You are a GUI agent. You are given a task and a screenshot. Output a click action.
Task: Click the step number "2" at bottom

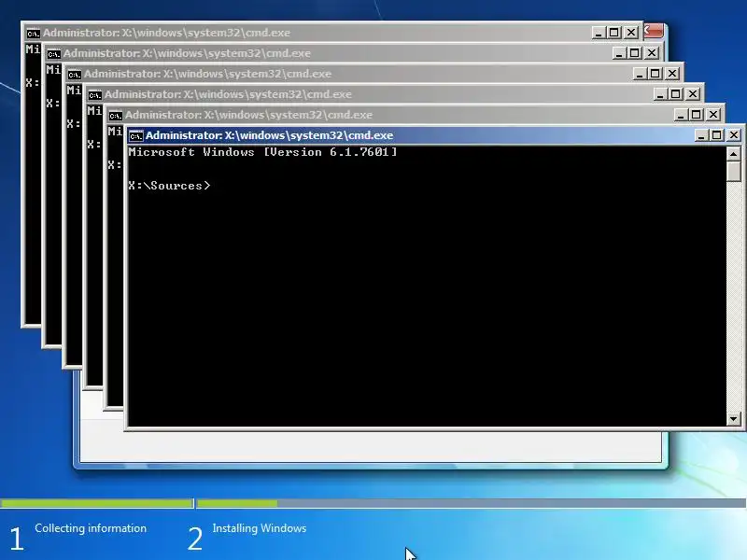(x=195, y=539)
